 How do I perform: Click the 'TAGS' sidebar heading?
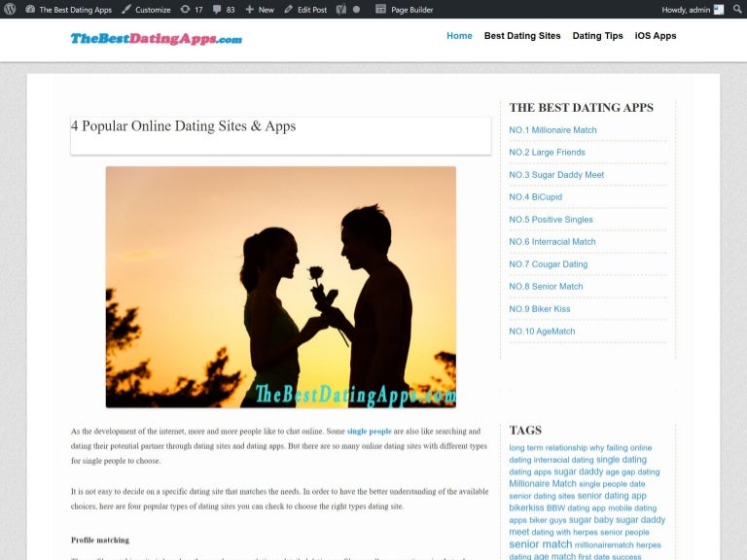point(525,431)
